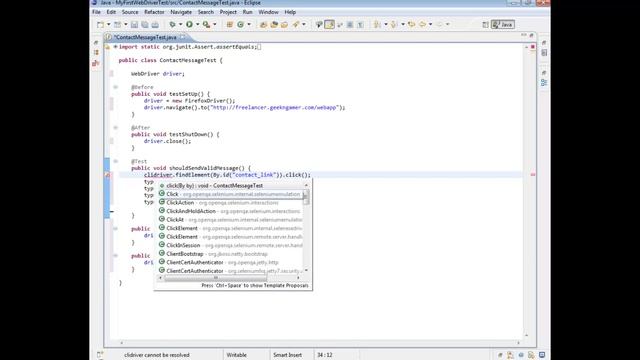Launch the green Run icon

pos(189,24)
